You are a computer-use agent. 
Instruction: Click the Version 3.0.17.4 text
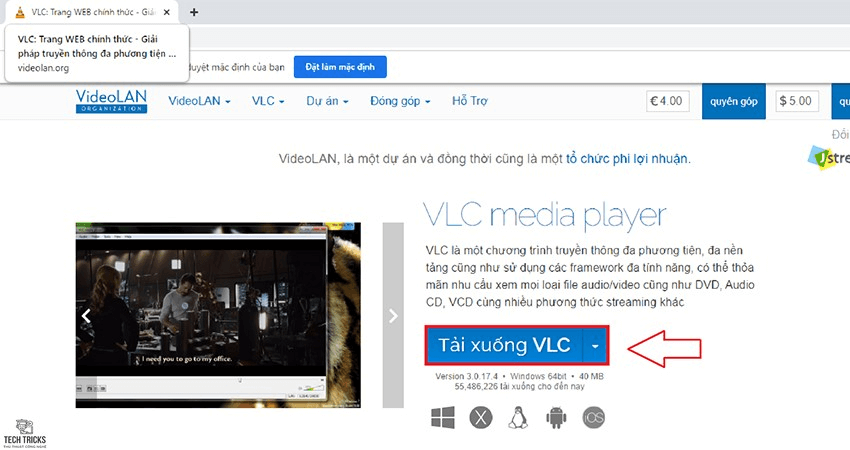pyautogui.click(x=466, y=376)
